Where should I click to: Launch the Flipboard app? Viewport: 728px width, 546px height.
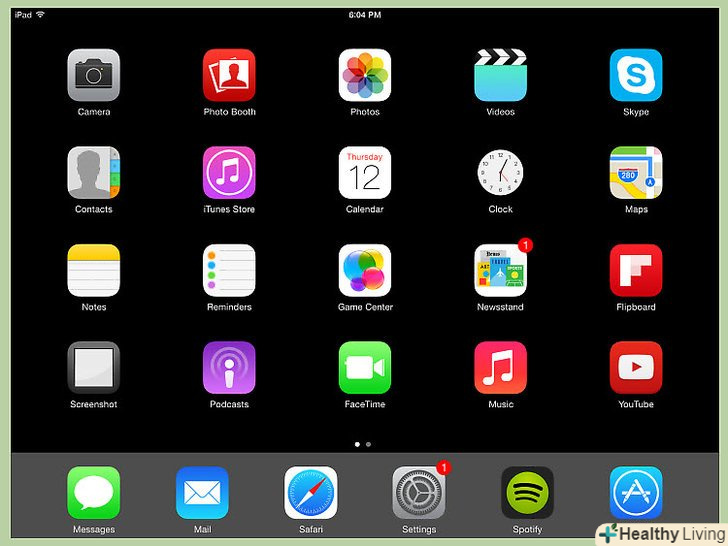click(636, 270)
